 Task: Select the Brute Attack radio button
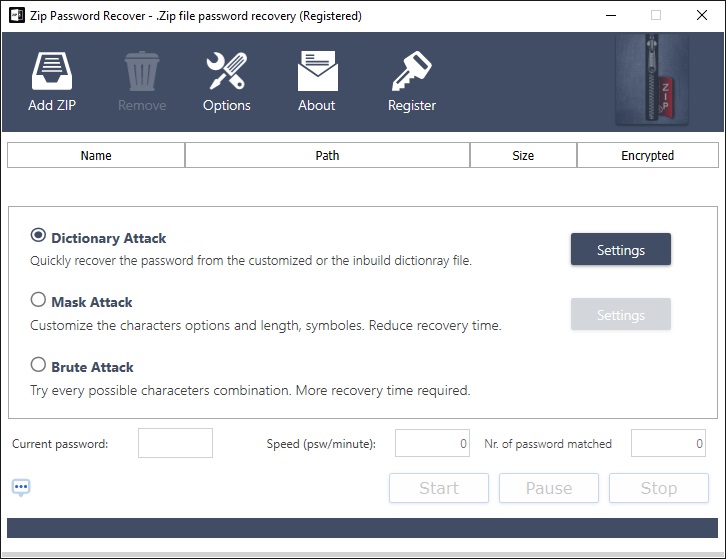(38, 364)
